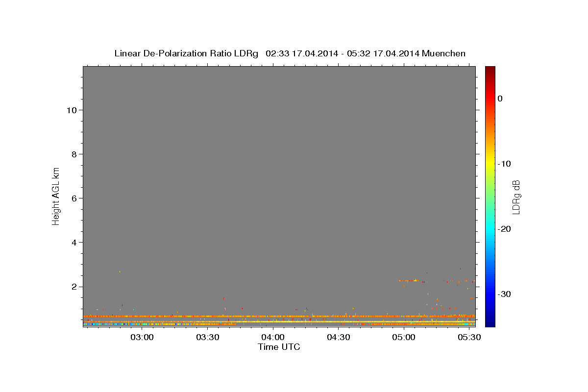Click the -20 colorbar label

click(x=504, y=229)
